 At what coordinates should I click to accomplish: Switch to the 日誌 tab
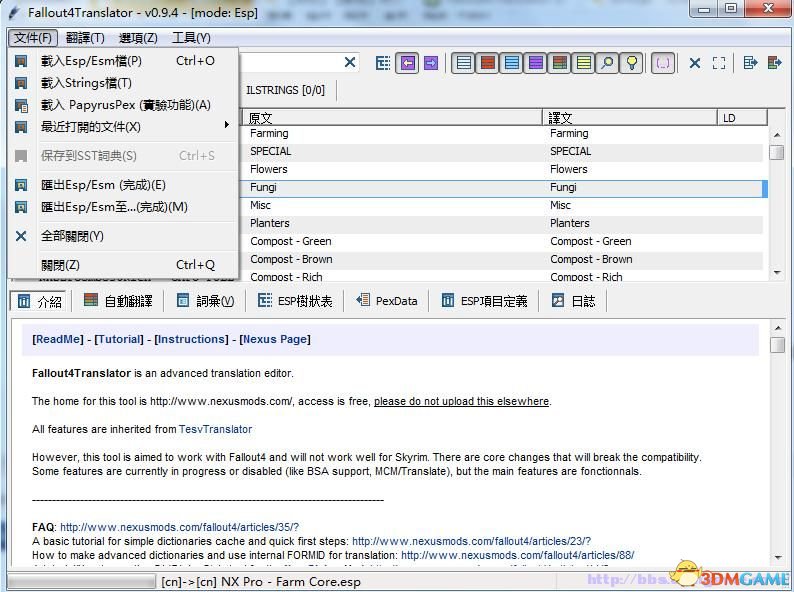[574, 301]
